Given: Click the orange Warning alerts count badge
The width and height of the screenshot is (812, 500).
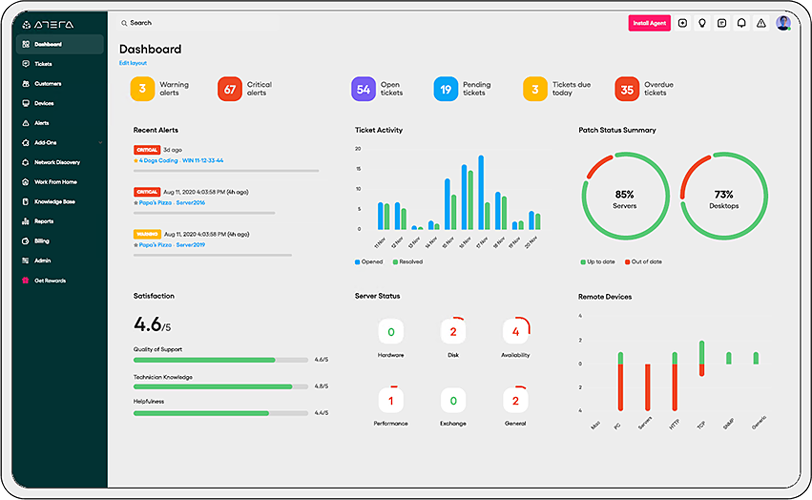Looking at the screenshot, I should point(142,89).
